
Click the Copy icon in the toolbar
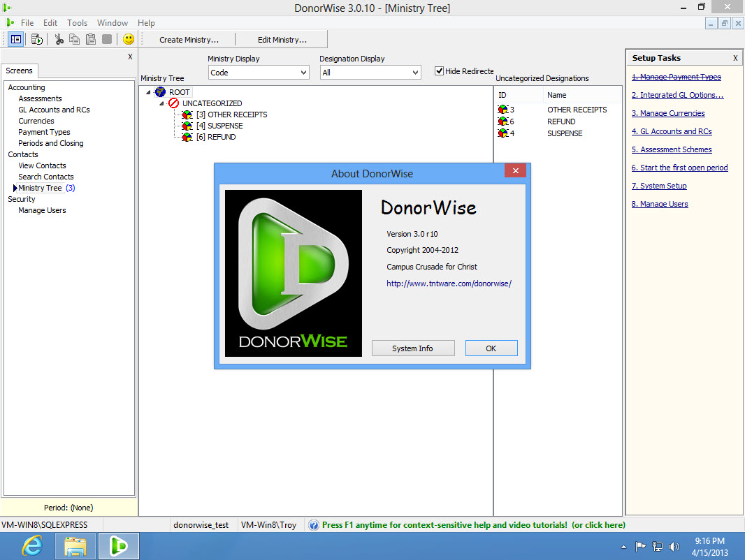click(x=74, y=39)
